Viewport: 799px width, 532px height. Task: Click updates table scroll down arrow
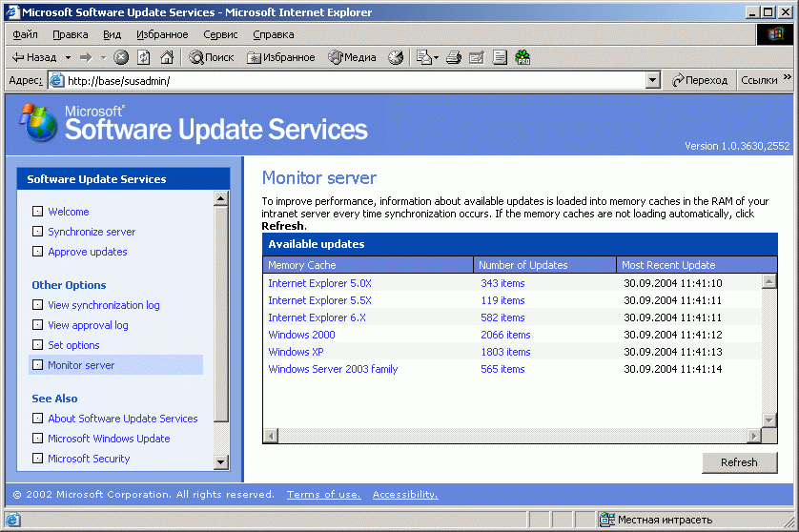(x=768, y=420)
